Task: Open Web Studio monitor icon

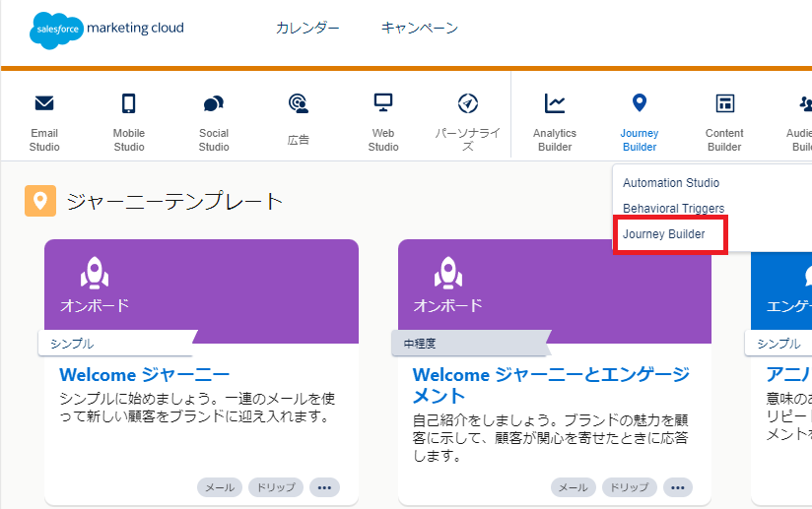Action: click(x=383, y=102)
